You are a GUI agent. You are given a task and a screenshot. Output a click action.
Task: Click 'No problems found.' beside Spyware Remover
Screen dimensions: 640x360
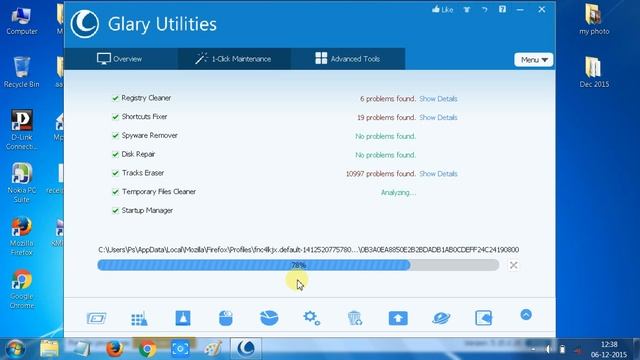(385, 136)
